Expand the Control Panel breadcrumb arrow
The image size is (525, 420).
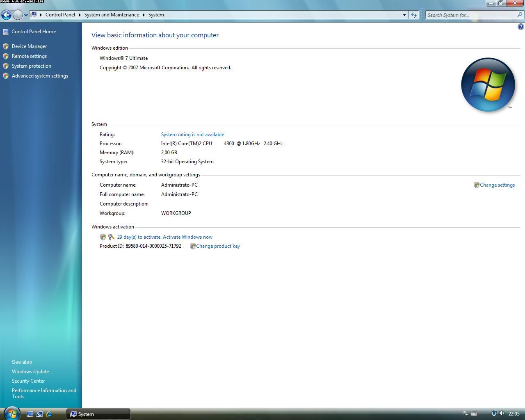pos(80,15)
